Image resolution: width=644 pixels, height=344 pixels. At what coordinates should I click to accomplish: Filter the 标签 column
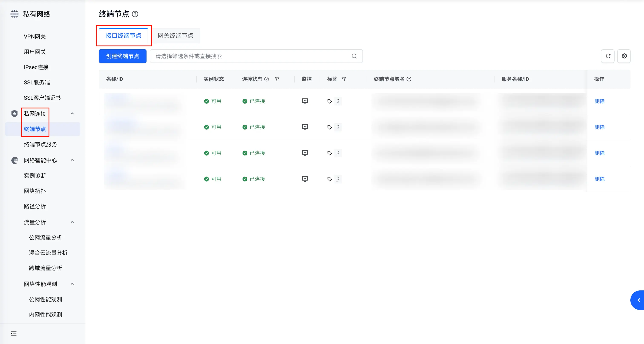click(344, 79)
